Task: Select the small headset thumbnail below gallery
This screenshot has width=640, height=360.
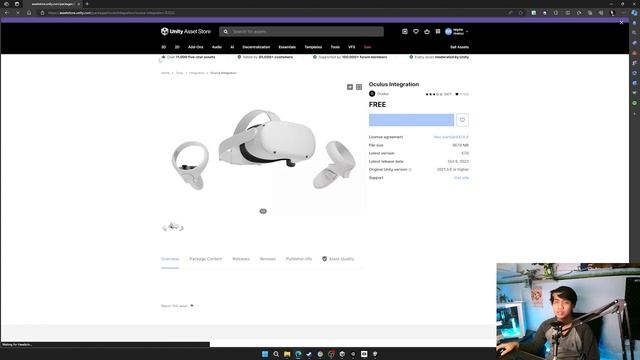Action: point(173,227)
